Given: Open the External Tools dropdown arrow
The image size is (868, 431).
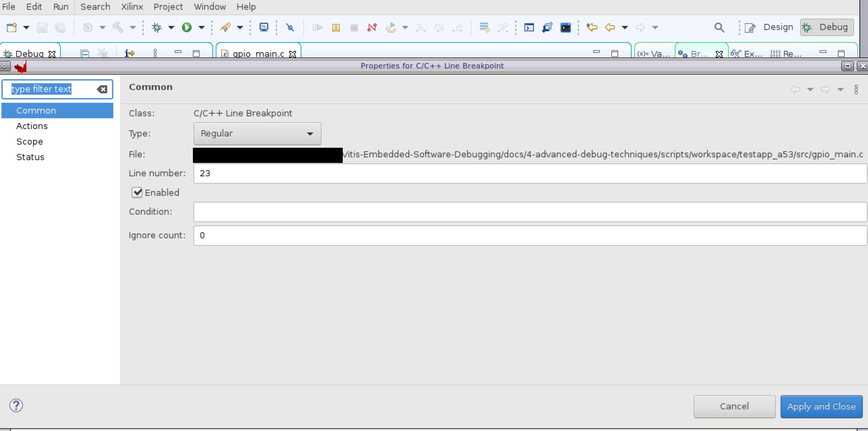Looking at the screenshot, I should click(x=240, y=27).
